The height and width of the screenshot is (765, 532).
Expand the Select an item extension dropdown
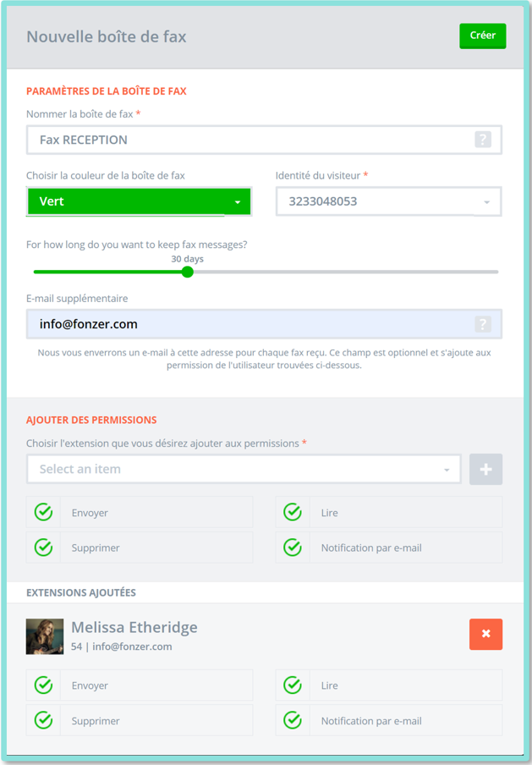[244, 470]
